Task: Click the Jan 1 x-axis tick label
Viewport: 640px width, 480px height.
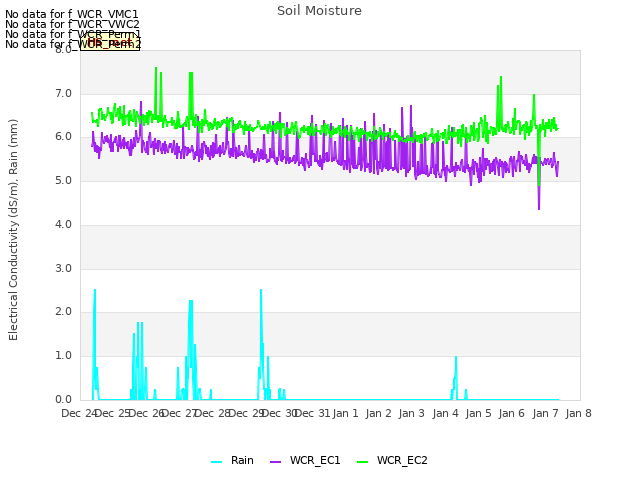Action: click(x=345, y=413)
